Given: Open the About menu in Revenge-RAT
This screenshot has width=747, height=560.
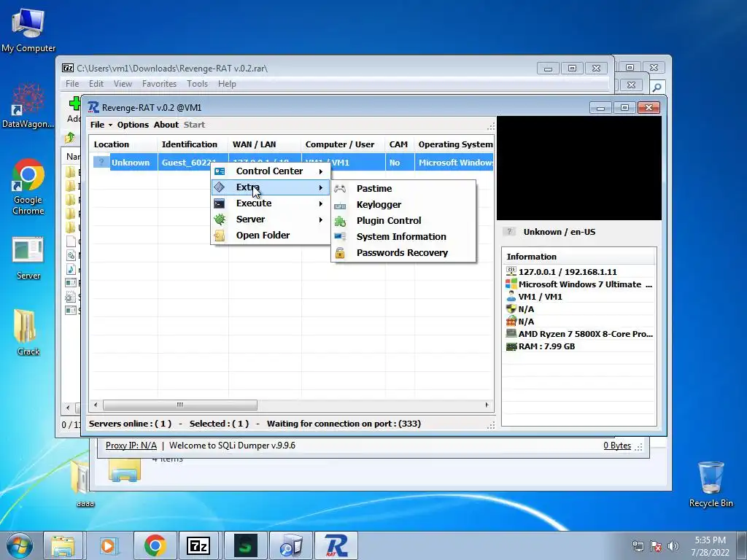Looking at the screenshot, I should click(x=166, y=125).
